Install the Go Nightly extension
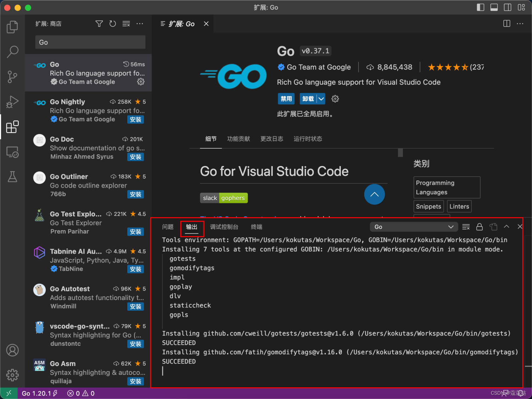The width and height of the screenshot is (532, 399). click(135, 120)
